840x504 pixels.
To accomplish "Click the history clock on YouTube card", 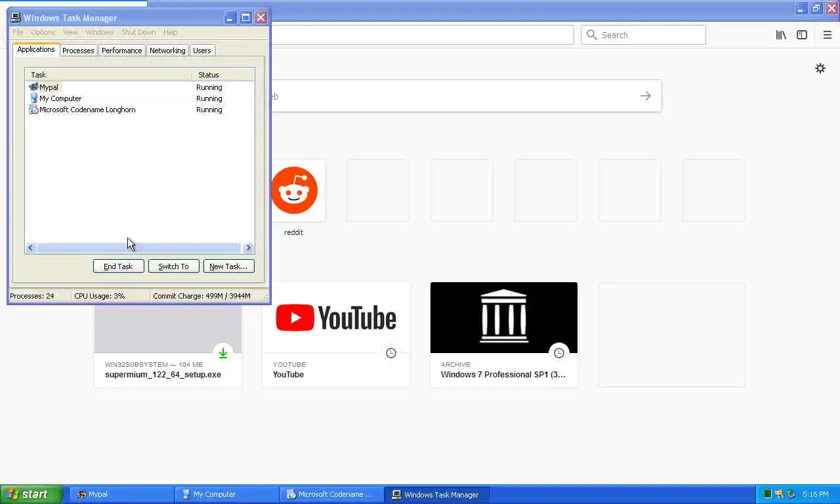I will point(391,353).
